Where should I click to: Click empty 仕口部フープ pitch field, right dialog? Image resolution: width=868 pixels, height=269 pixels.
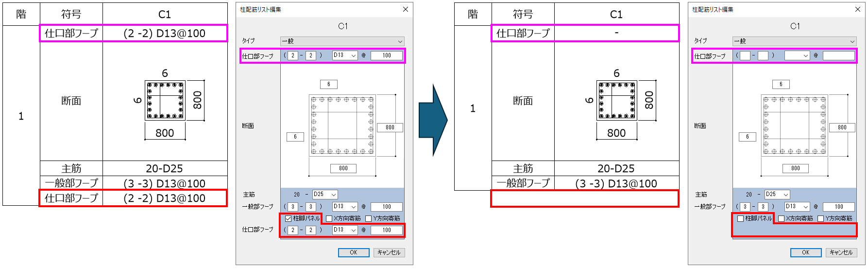click(x=839, y=55)
